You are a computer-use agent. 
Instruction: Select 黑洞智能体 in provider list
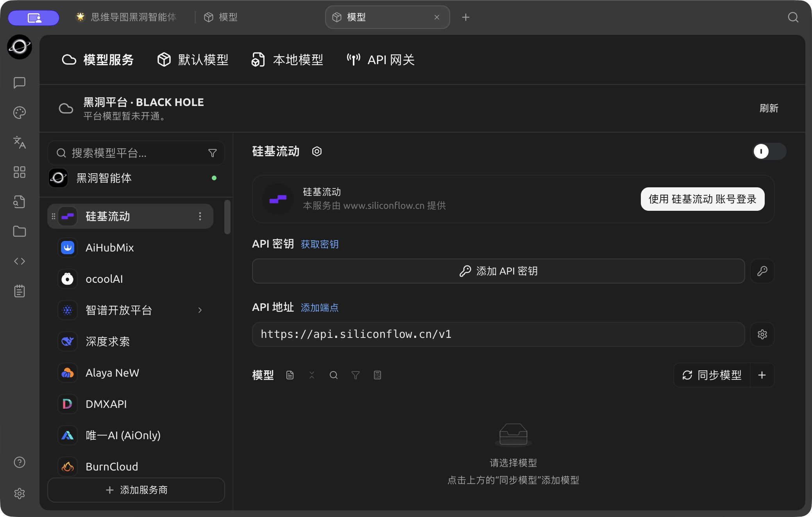(136, 178)
